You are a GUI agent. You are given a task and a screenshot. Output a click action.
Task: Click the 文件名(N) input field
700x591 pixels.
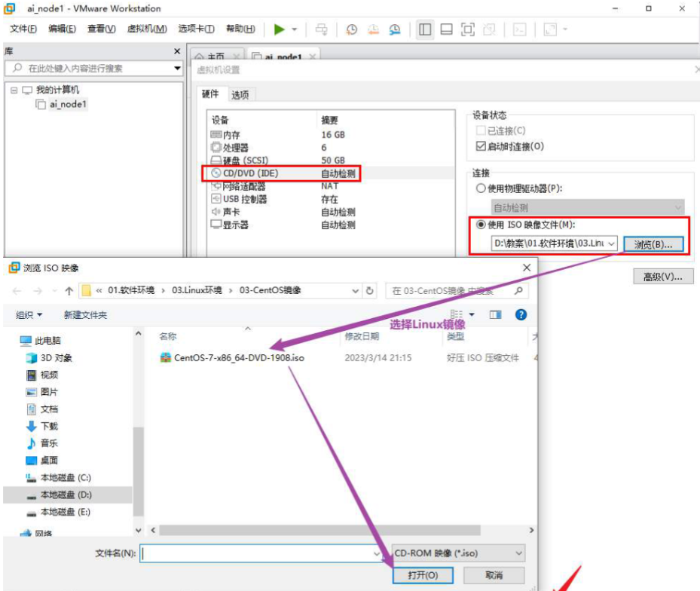[261, 554]
